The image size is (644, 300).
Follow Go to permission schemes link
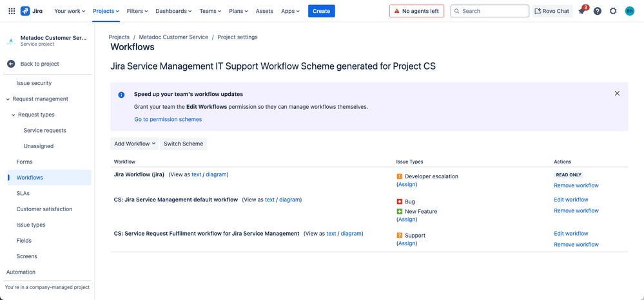pos(168,120)
